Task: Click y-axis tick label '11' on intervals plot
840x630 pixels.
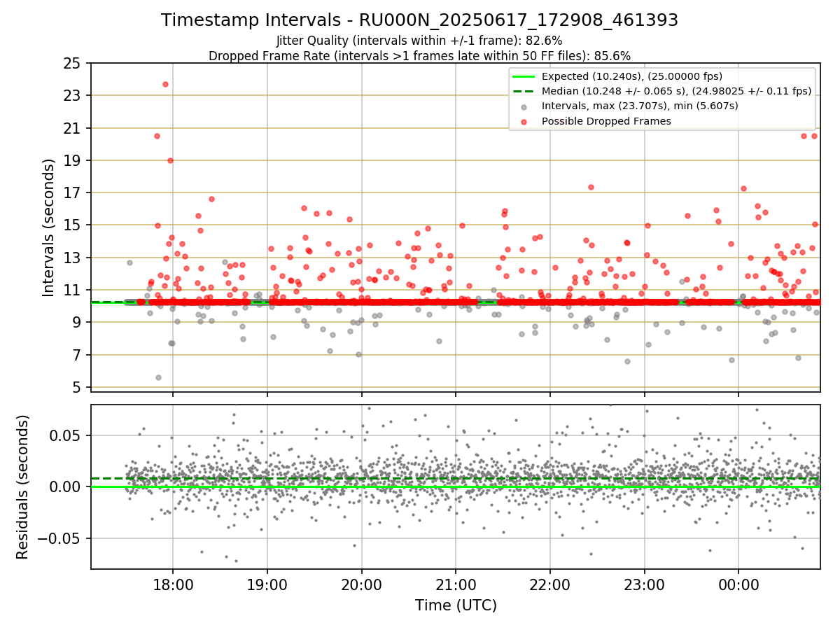Action: (72, 290)
